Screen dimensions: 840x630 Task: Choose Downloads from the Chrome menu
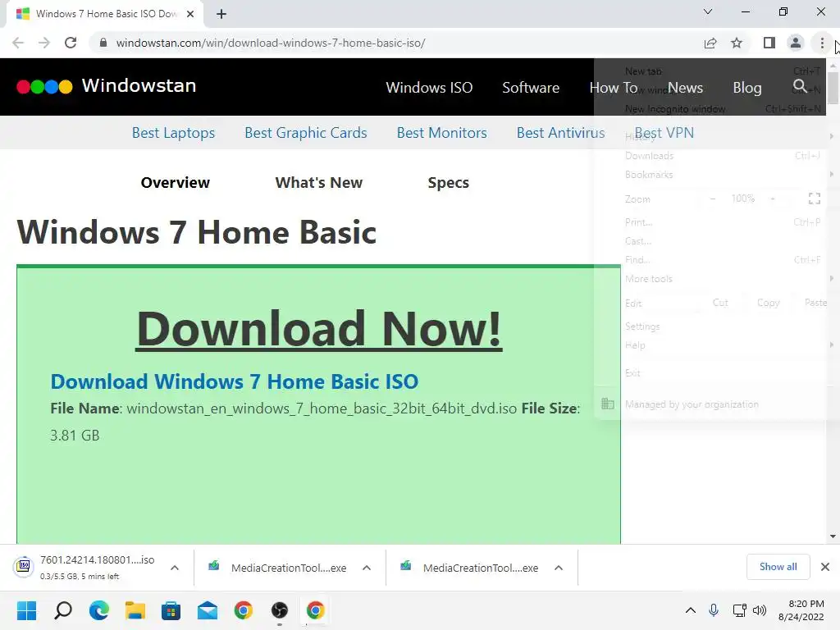tap(650, 155)
